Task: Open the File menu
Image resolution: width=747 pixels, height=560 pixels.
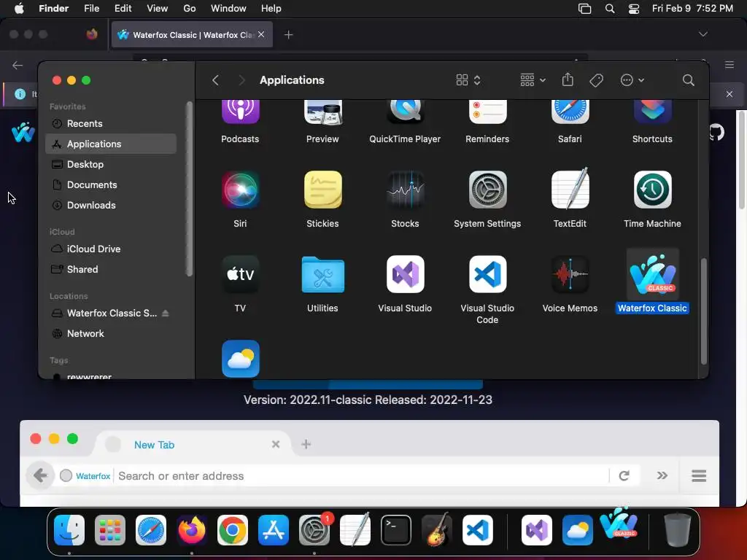Action: 91,8
